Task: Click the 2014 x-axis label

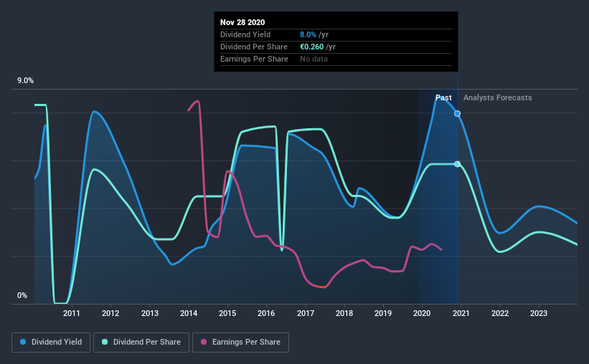Action: pyautogui.click(x=189, y=313)
